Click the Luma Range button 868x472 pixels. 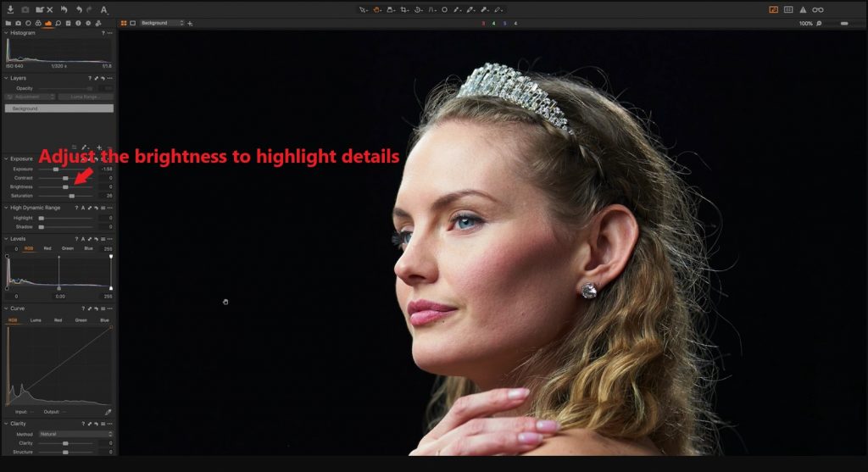point(86,97)
